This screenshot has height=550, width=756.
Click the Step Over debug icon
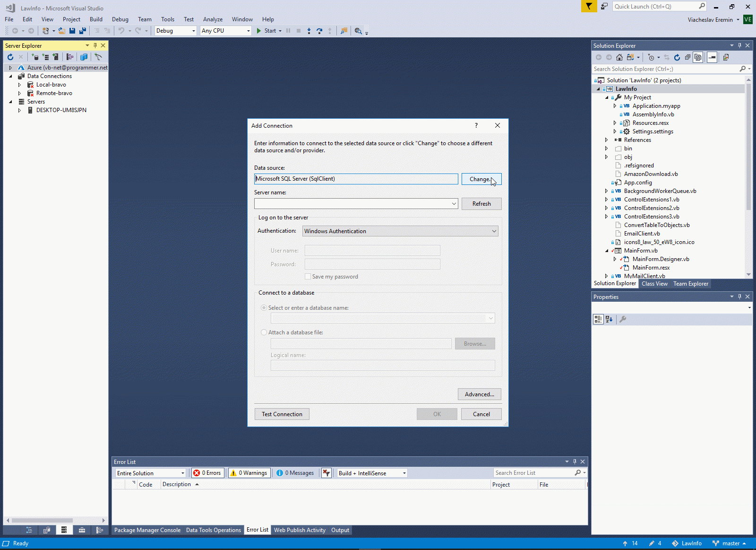coord(319,31)
